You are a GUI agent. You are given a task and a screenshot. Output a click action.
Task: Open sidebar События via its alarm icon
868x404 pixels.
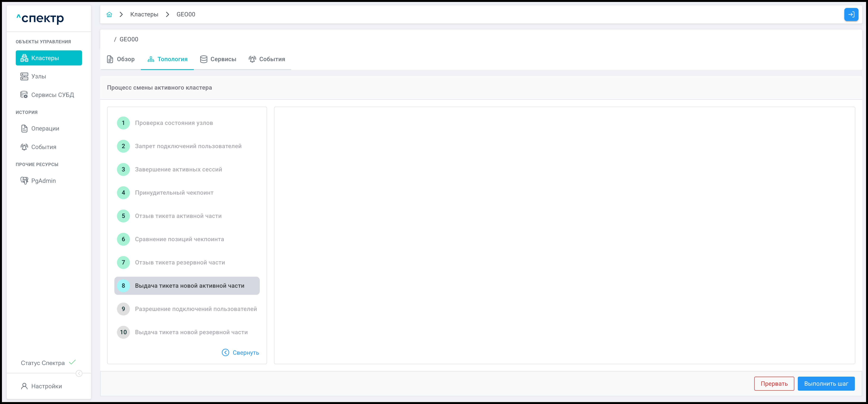click(24, 147)
